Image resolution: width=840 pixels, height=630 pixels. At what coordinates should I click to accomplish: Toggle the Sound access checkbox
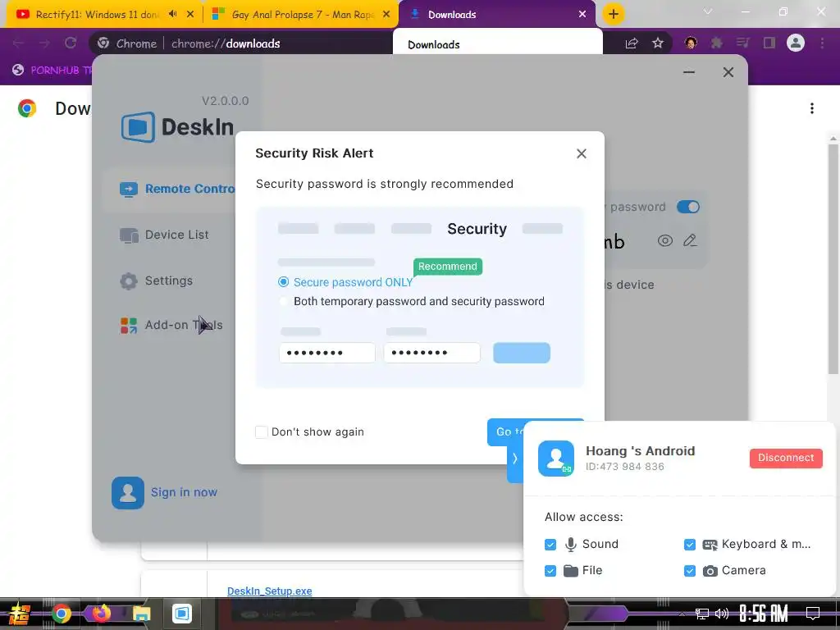coord(550,545)
